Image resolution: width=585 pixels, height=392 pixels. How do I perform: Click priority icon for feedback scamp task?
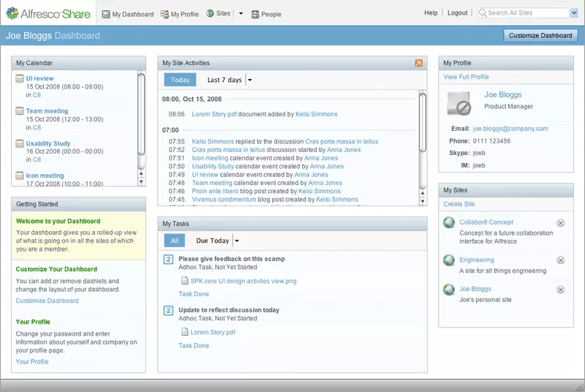pos(168,259)
